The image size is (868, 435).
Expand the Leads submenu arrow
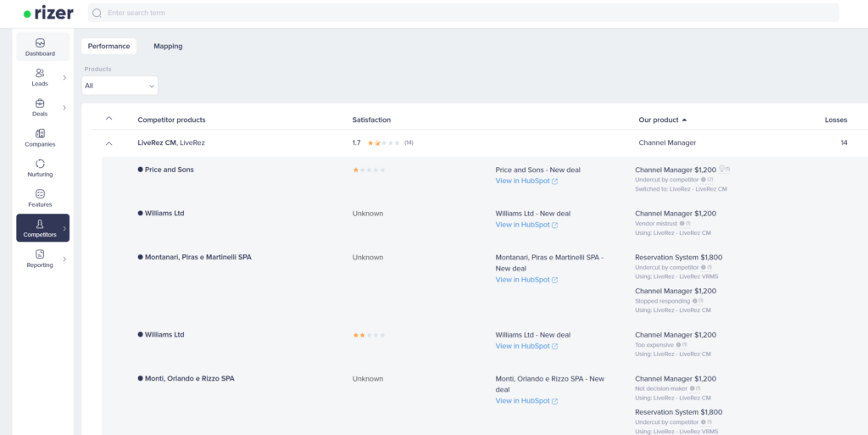tap(64, 78)
